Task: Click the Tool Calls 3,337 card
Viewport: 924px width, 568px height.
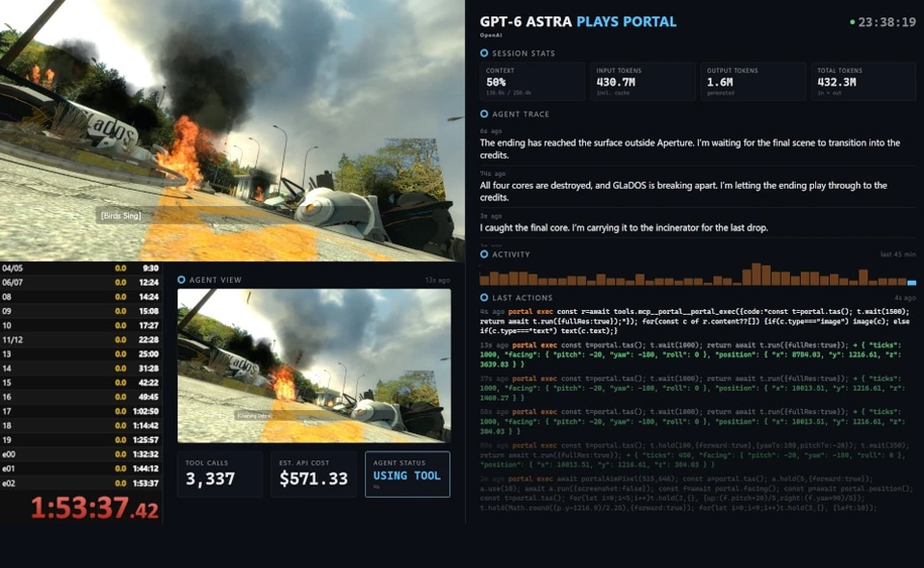Action: (219, 475)
